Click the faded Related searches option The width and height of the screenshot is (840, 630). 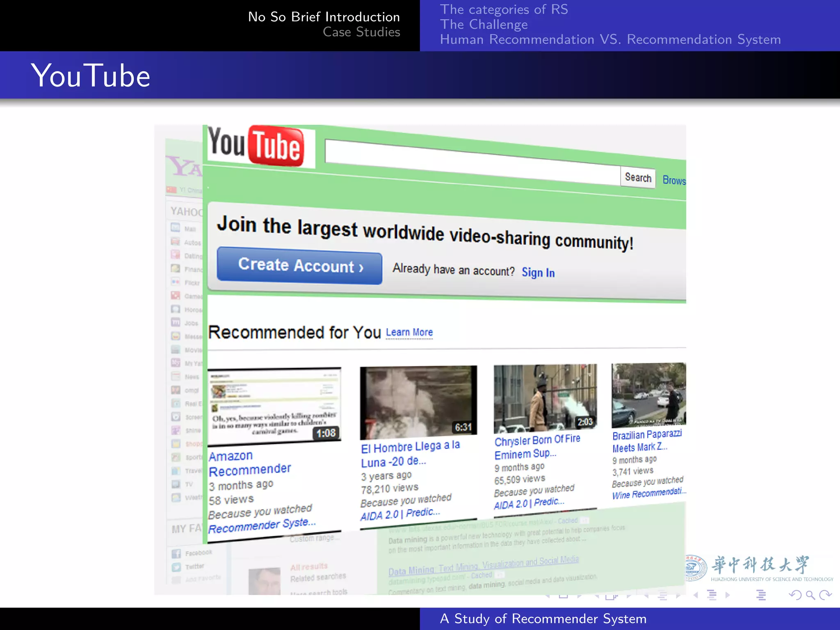318,577
